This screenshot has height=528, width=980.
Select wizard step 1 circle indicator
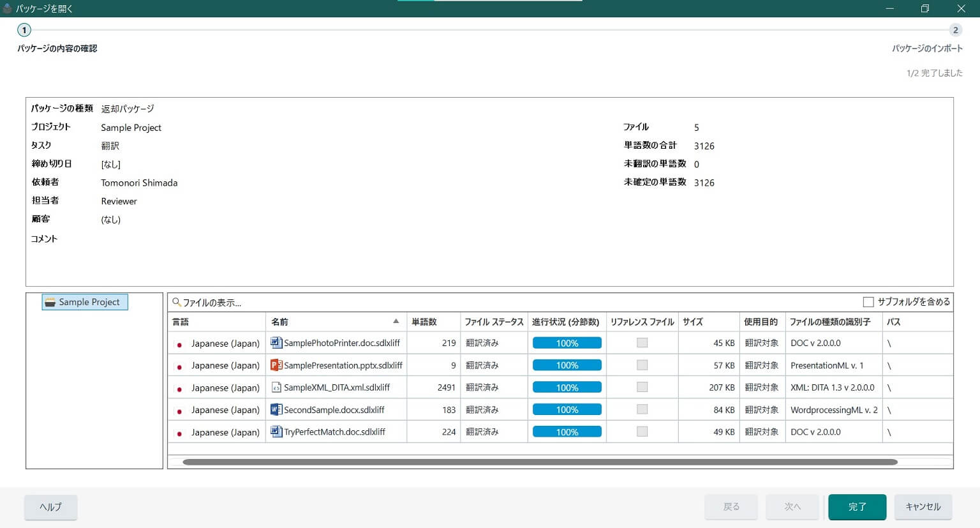pyautogui.click(x=24, y=30)
